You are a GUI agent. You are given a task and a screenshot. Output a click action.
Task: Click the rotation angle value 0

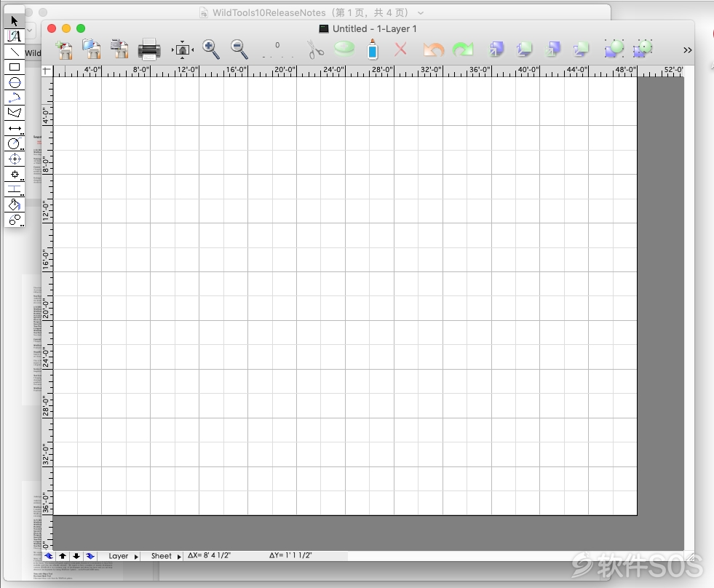click(x=277, y=45)
